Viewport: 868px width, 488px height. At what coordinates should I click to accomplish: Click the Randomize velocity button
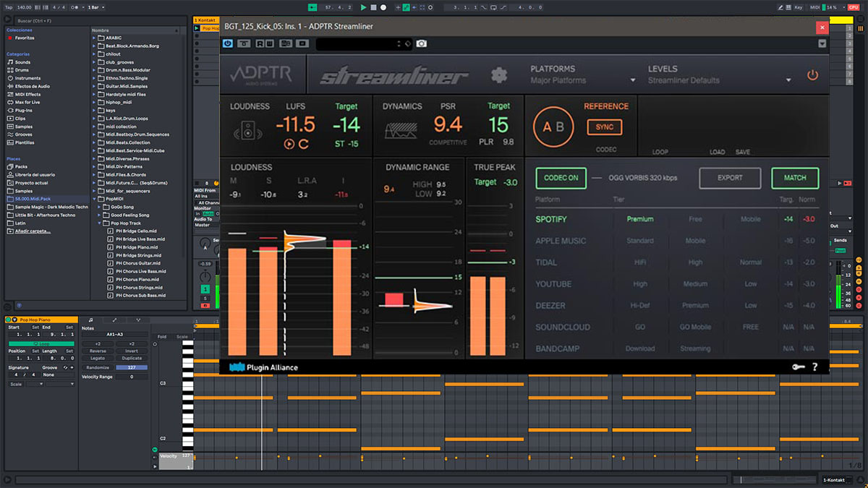pyautogui.click(x=98, y=367)
